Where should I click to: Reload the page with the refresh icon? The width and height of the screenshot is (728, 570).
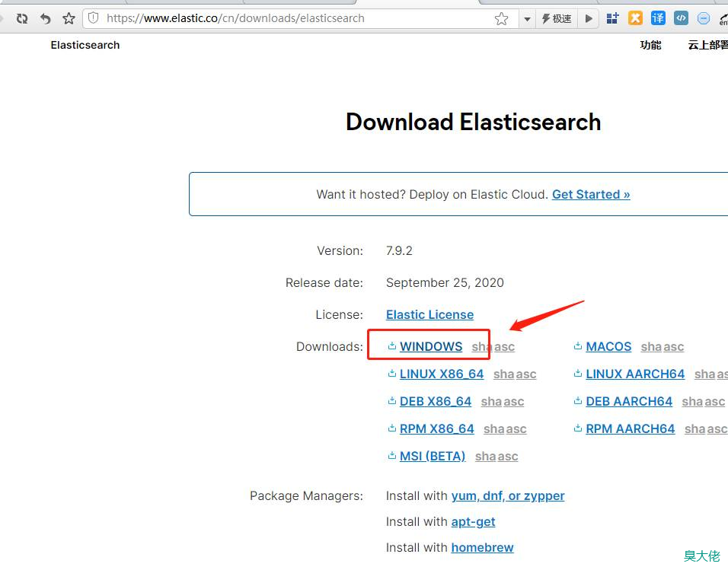22,18
